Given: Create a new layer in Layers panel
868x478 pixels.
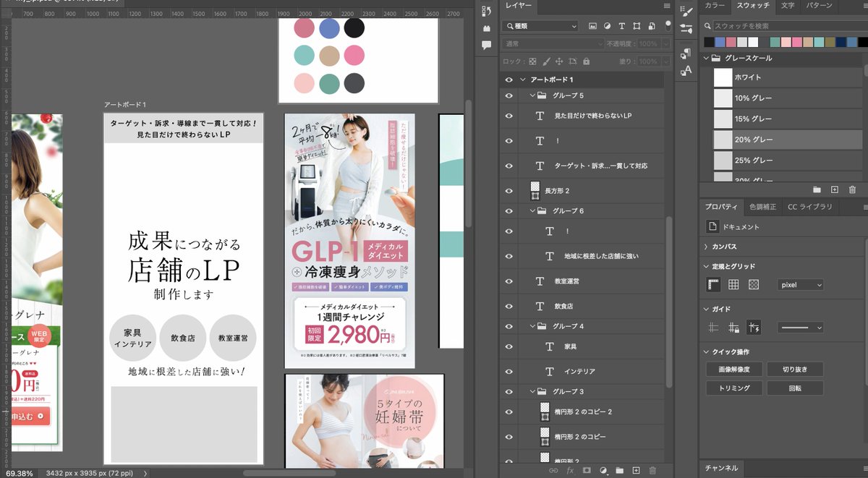Looking at the screenshot, I should [x=637, y=470].
